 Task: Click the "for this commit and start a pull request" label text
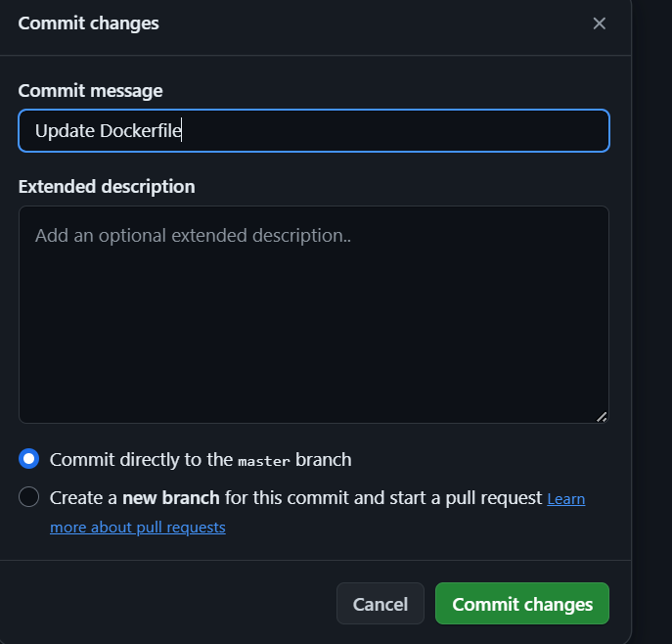pyautogui.click(x=383, y=497)
